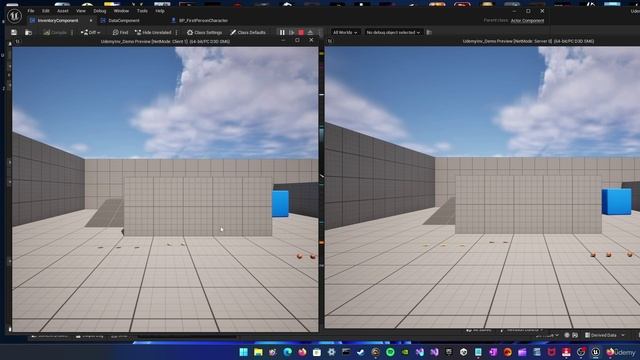The height and width of the screenshot is (360, 640).
Task: Open Firefox from the taskbar
Action: [302, 352]
